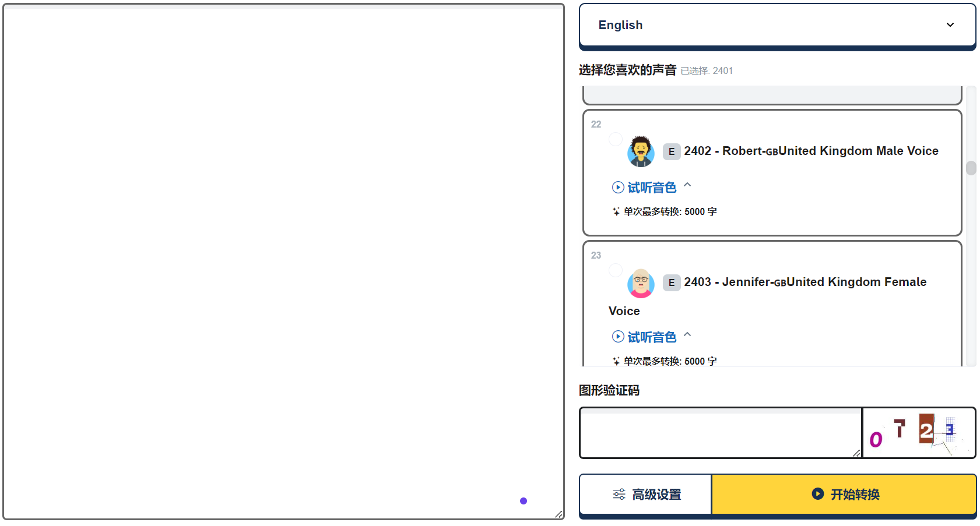Select the 2402 Robert voice radio button
980x526 pixels.
point(615,139)
